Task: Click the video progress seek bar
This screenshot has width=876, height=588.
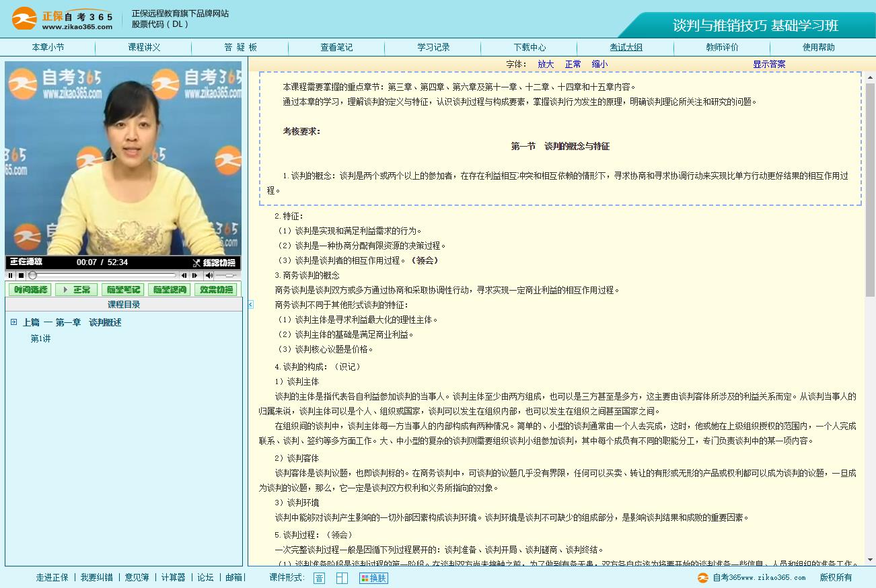Action: (x=102, y=275)
